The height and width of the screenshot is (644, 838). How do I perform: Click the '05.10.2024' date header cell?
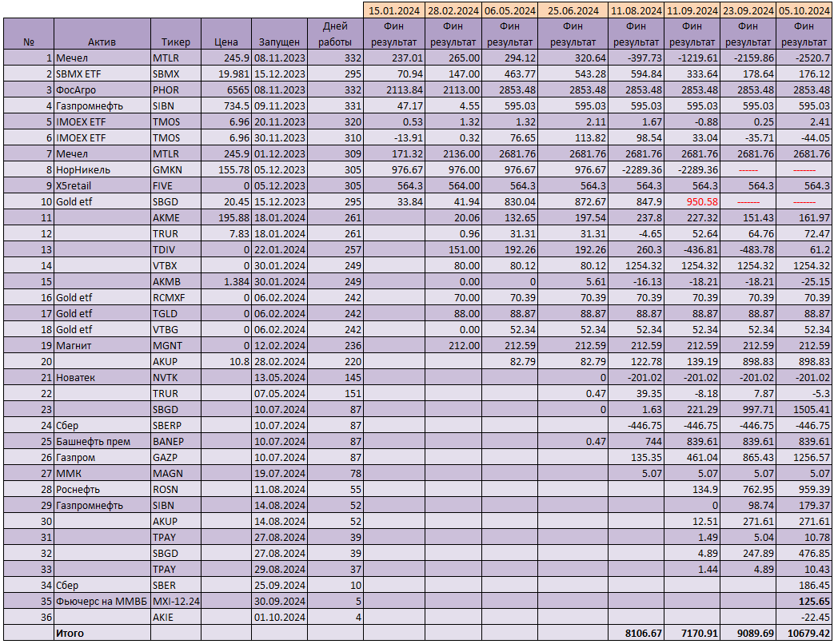[x=804, y=10]
